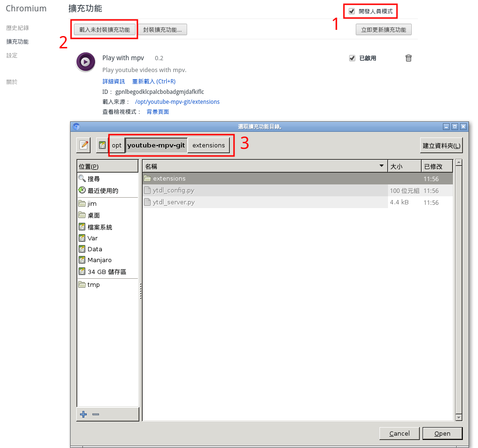Go to History (歷史紀錄) in sidebar

(x=18, y=28)
